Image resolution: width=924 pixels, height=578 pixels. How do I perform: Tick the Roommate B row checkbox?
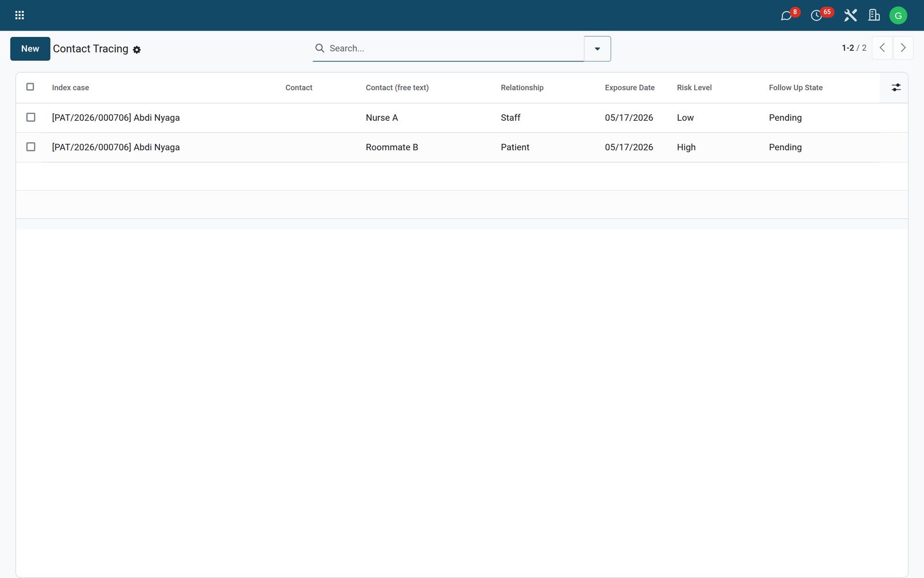(x=31, y=147)
